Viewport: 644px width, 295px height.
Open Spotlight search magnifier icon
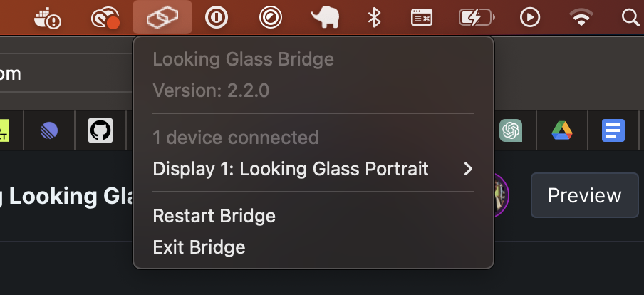point(630,18)
